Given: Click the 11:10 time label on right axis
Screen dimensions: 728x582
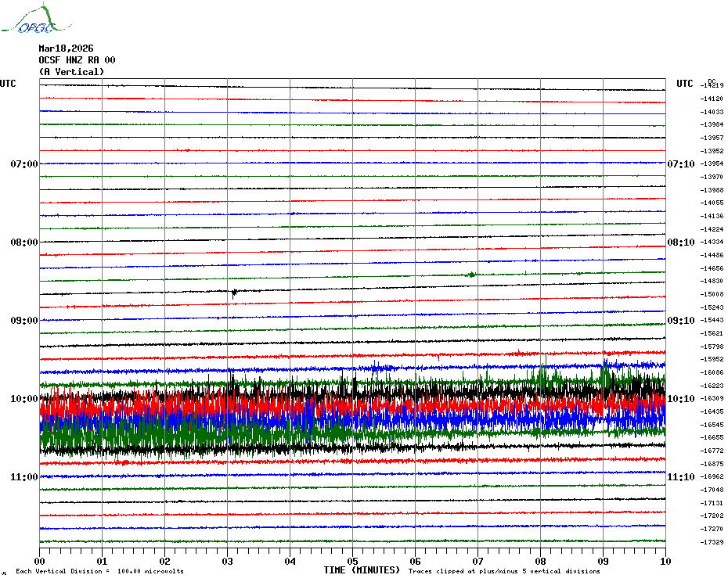Looking at the screenshot, I should [x=679, y=477].
